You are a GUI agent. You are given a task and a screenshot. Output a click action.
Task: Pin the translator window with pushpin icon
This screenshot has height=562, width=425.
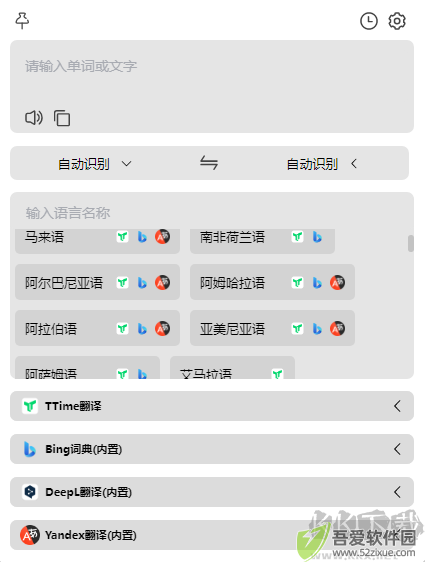click(x=22, y=21)
